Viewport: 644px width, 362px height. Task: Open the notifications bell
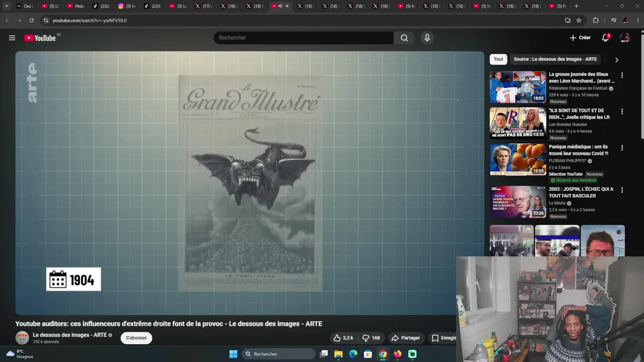click(x=606, y=38)
